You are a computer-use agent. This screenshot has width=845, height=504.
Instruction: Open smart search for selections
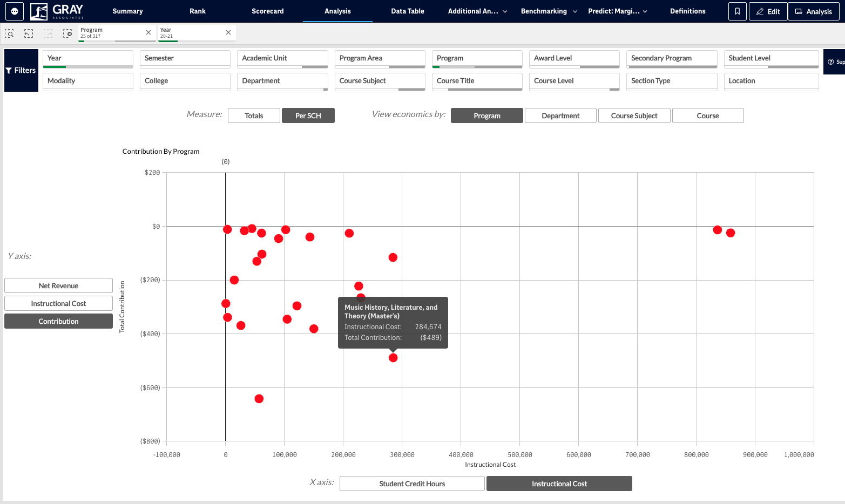click(x=10, y=33)
